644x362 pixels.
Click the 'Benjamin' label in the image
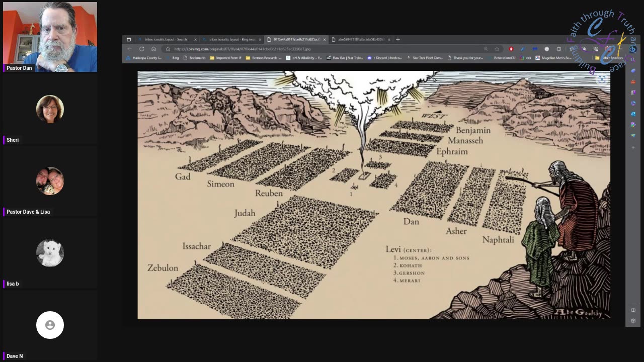(x=473, y=130)
